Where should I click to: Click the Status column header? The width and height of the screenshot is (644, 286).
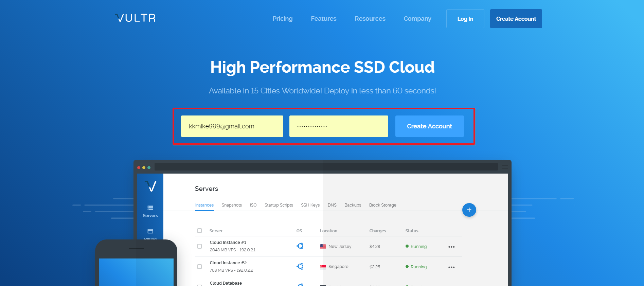(x=412, y=231)
